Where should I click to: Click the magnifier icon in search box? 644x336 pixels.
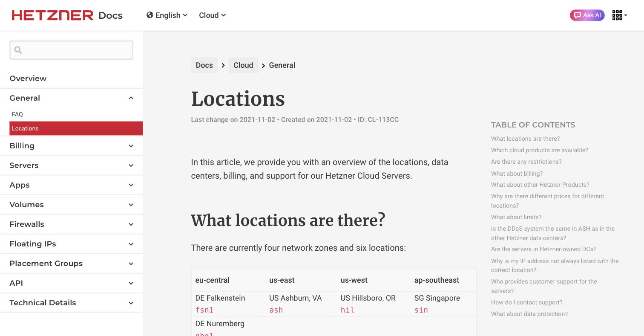tap(18, 50)
